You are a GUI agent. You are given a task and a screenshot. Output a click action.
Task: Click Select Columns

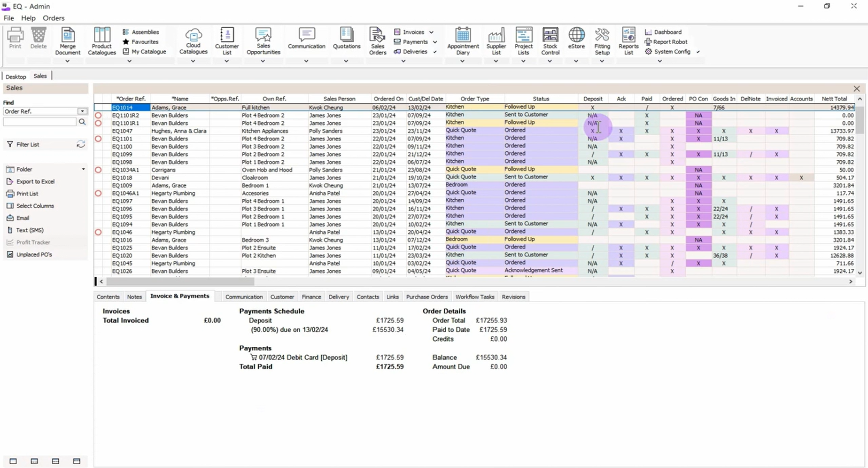pyautogui.click(x=30, y=206)
